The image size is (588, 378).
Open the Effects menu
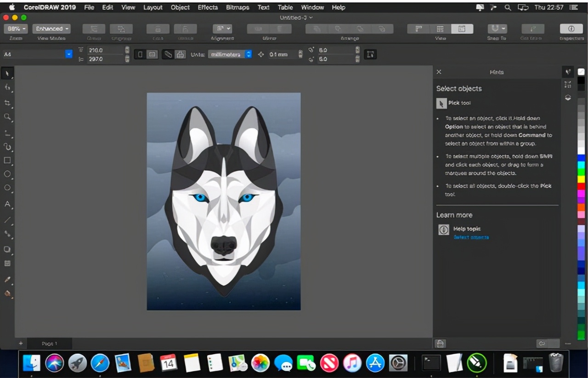pyautogui.click(x=208, y=7)
